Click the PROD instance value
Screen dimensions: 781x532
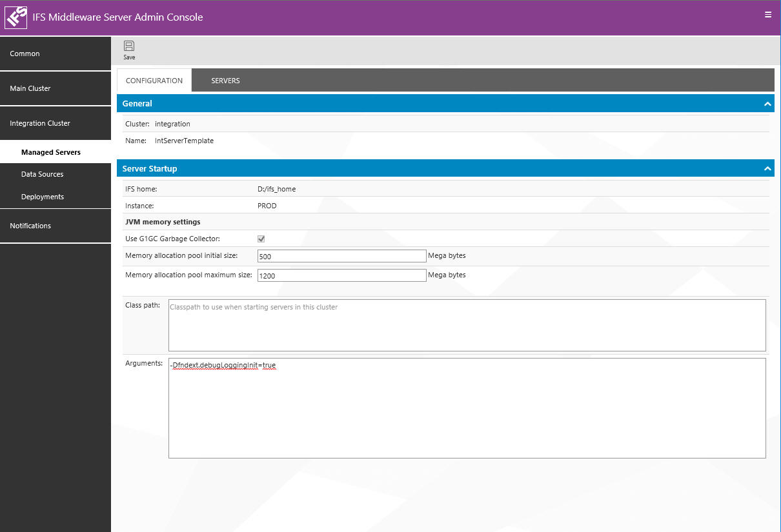pyautogui.click(x=267, y=206)
